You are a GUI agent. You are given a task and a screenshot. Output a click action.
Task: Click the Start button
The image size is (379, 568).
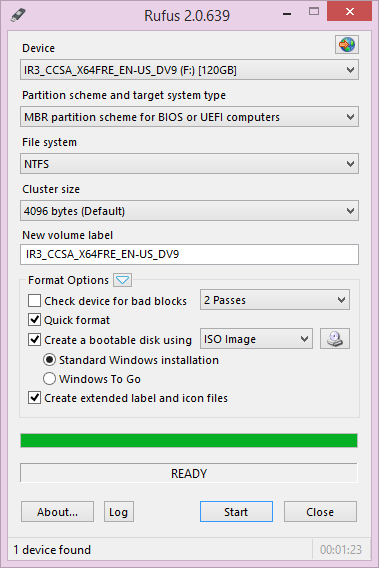236,512
